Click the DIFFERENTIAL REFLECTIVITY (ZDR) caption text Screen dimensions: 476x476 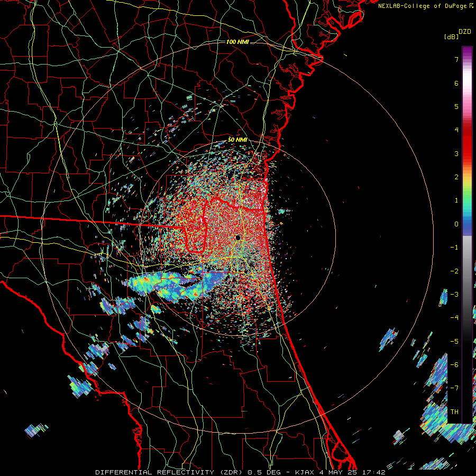tap(170, 472)
